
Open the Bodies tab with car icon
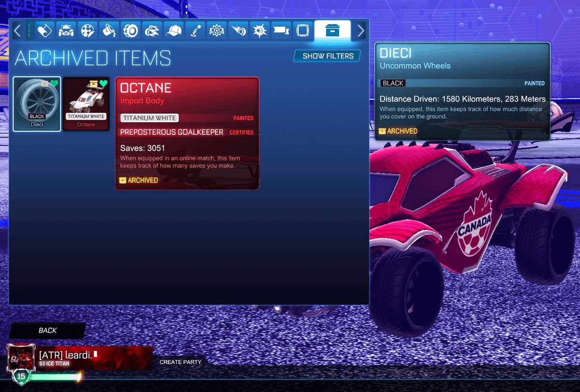(x=66, y=30)
